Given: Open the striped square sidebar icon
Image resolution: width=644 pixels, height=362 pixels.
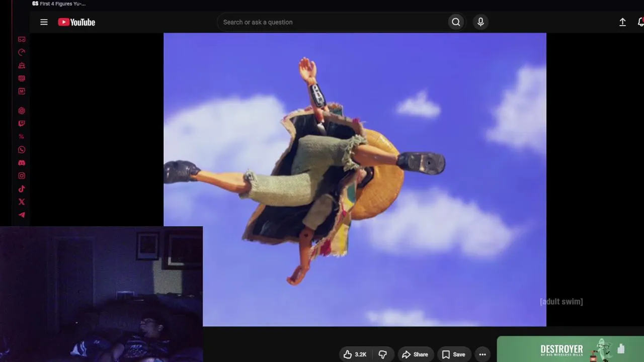Looking at the screenshot, I should click(x=22, y=78).
